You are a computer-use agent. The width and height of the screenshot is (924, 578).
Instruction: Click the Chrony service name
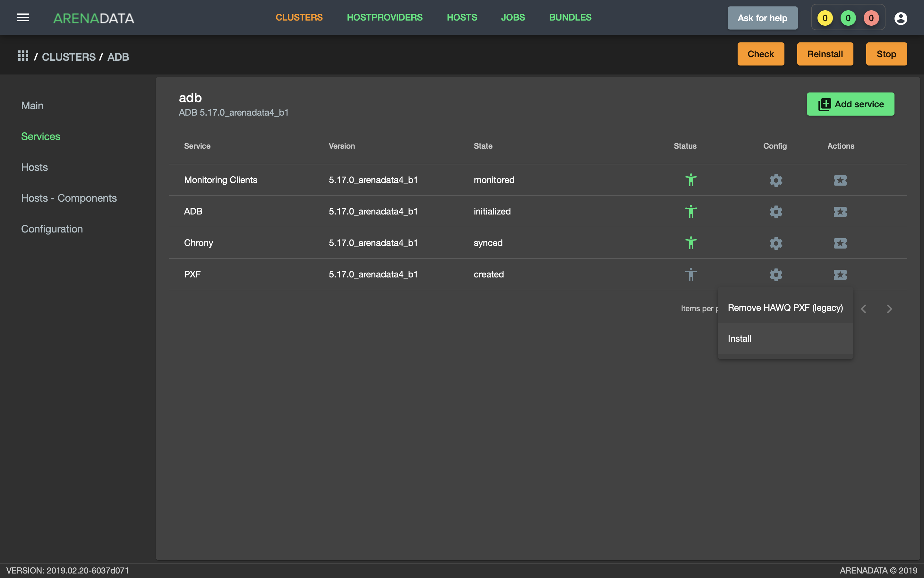198,243
